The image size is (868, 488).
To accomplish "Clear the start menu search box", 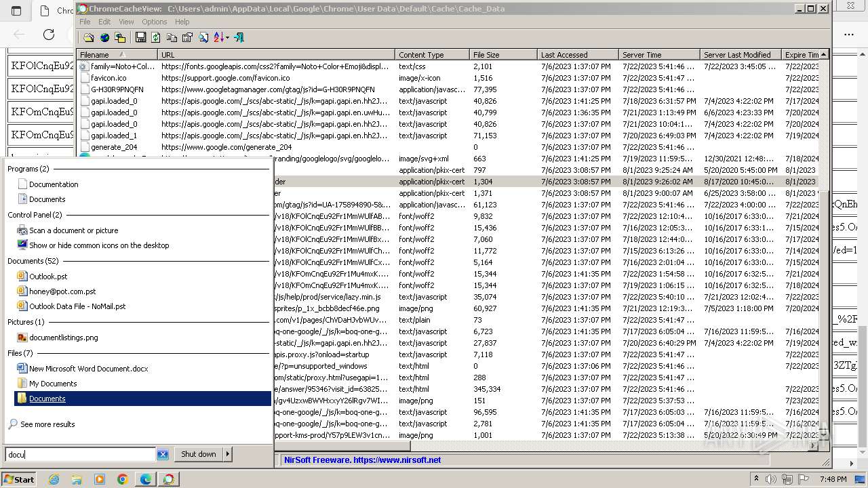I will point(163,454).
